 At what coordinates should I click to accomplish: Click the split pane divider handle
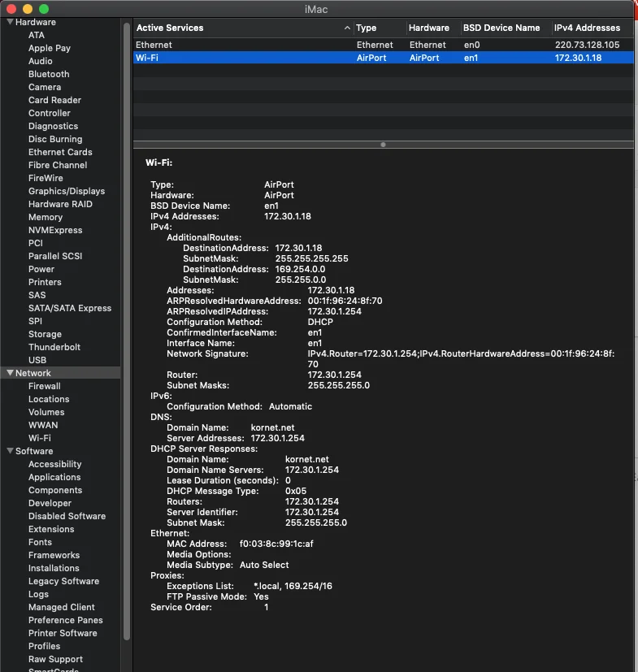click(x=384, y=145)
